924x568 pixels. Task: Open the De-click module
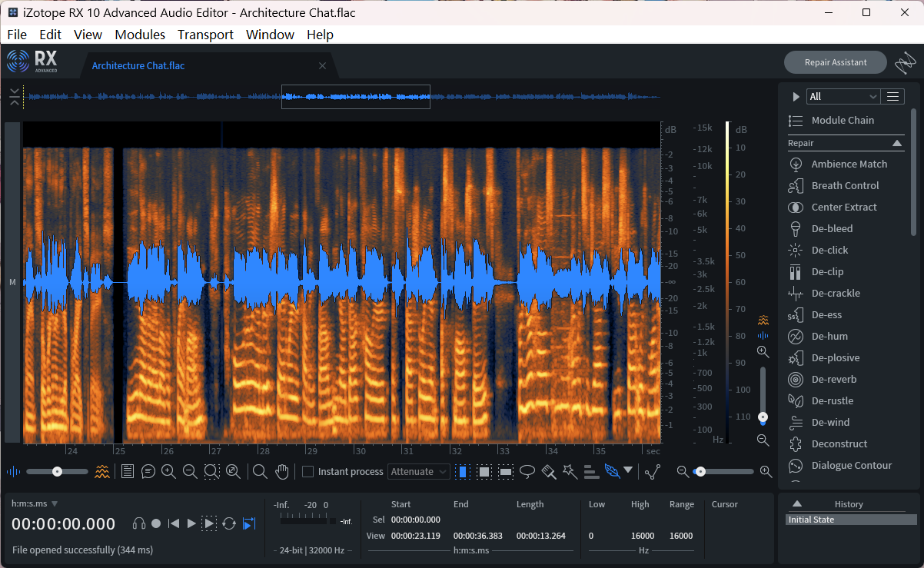(818, 250)
